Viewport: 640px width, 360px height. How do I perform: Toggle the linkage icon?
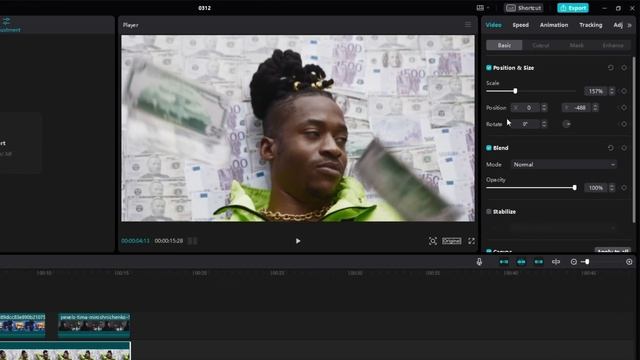click(539, 262)
